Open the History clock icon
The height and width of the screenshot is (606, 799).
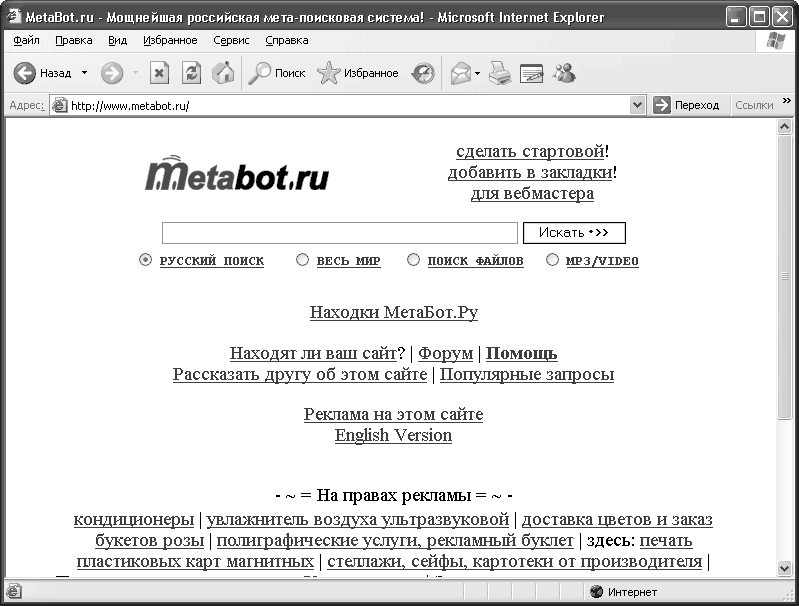423,73
